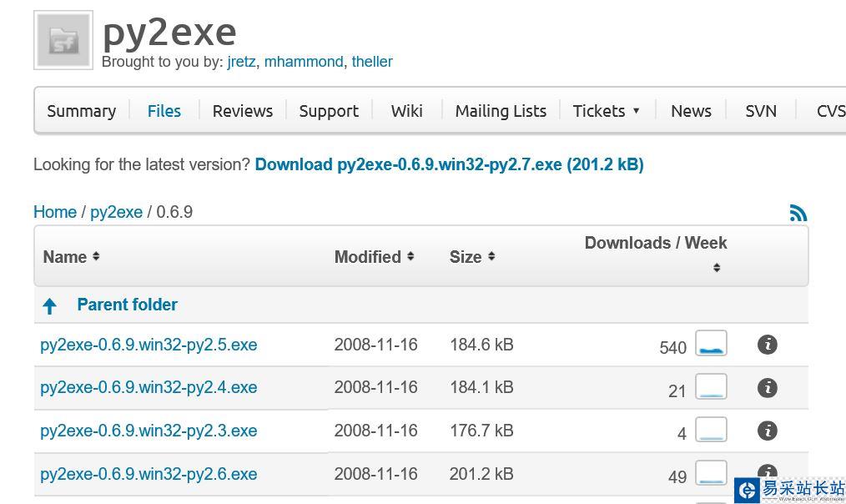Click the Parent folder up arrow
The image size is (846, 504).
tap(50, 306)
